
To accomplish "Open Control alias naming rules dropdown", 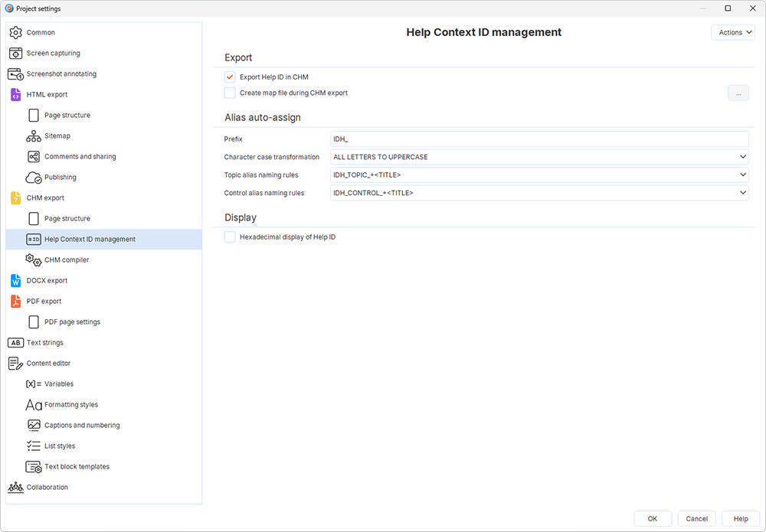I will (539, 193).
